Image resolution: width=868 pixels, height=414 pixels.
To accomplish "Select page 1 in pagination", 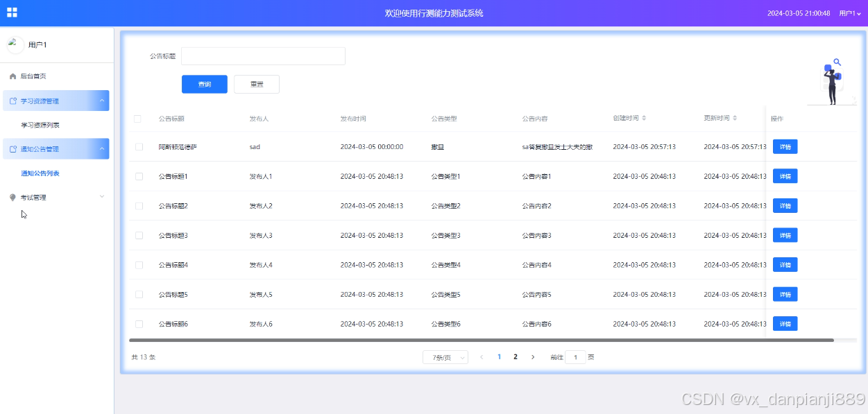I will (499, 357).
